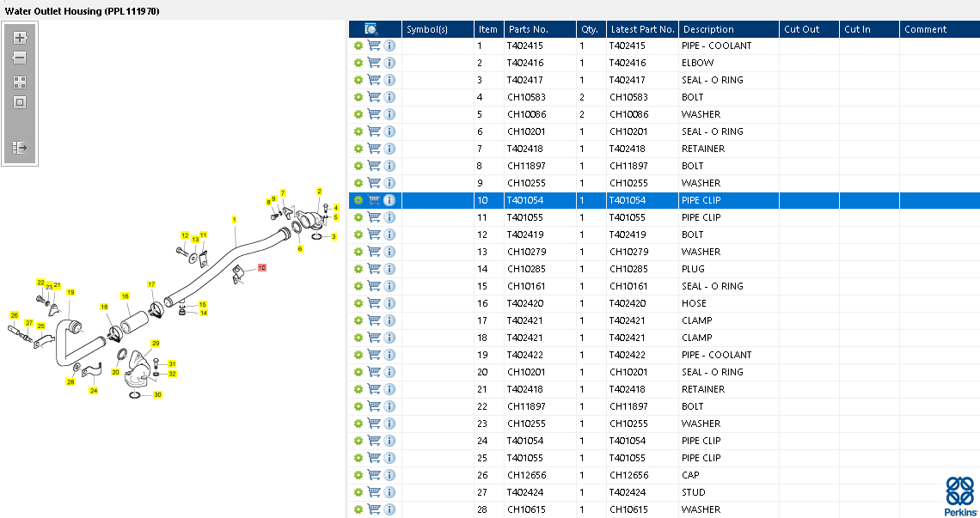Click the fit-to-window square icon
The image size is (980, 518).
pyautogui.click(x=20, y=102)
